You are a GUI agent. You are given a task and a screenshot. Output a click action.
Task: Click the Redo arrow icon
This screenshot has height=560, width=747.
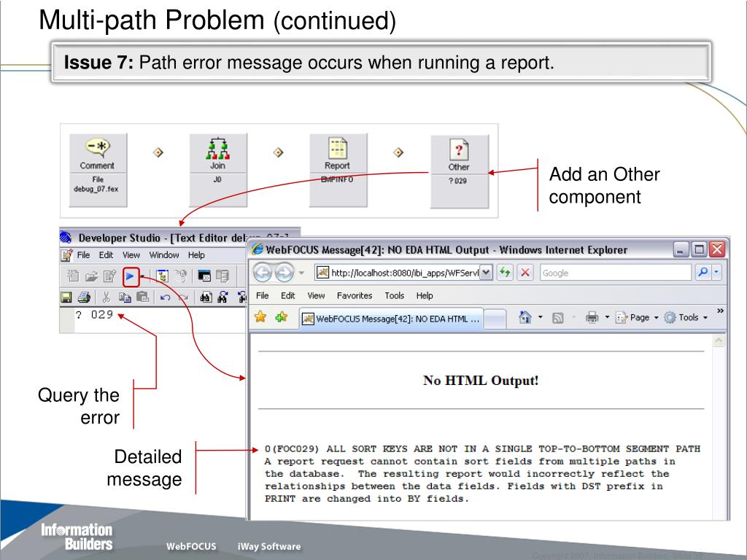click(x=183, y=297)
